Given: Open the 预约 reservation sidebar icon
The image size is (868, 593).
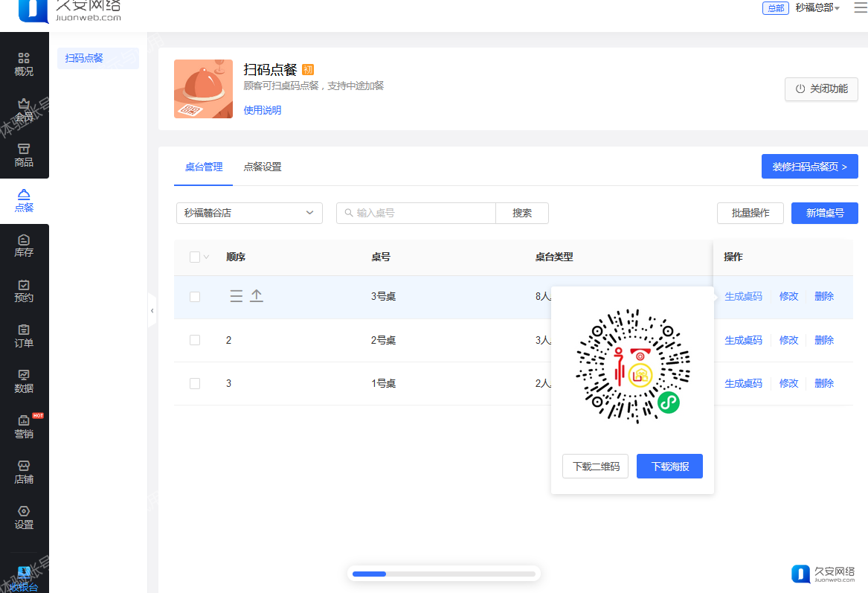Looking at the screenshot, I should coord(24,292).
